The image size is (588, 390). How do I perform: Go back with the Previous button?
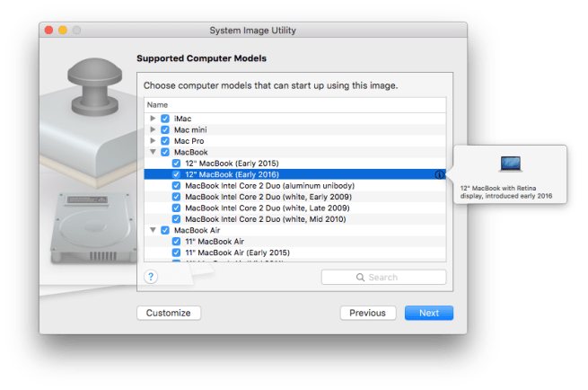(368, 313)
